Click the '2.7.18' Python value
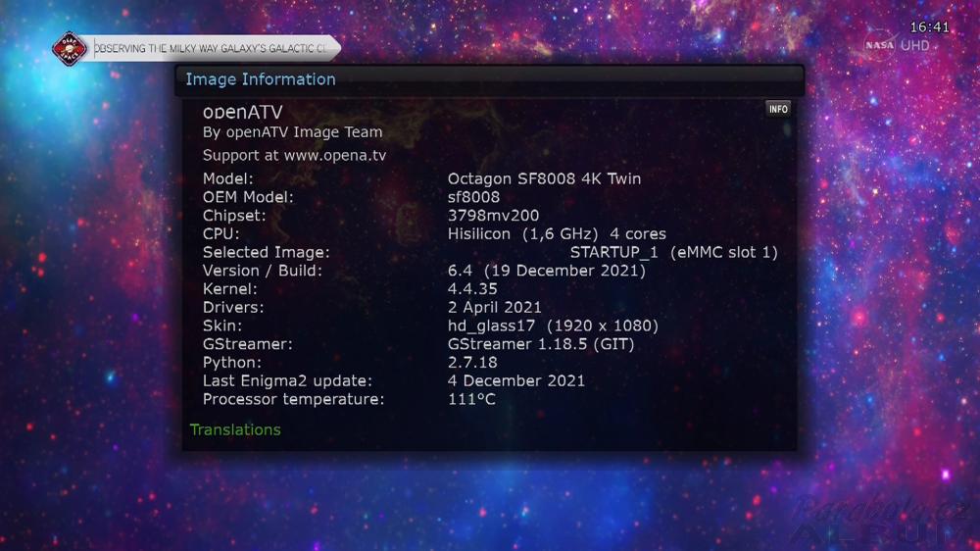Image resolution: width=980 pixels, height=551 pixels. [x=472, y=362]
